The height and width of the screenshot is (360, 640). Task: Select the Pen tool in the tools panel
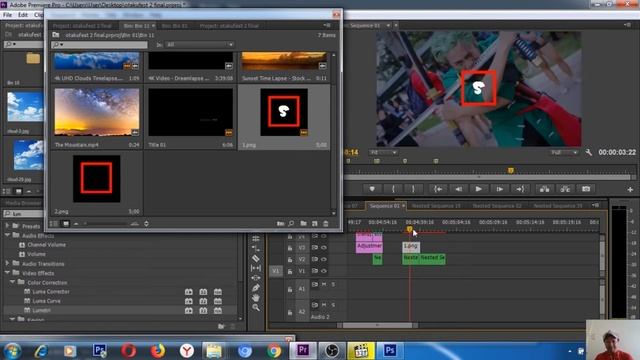click(256, 288)
